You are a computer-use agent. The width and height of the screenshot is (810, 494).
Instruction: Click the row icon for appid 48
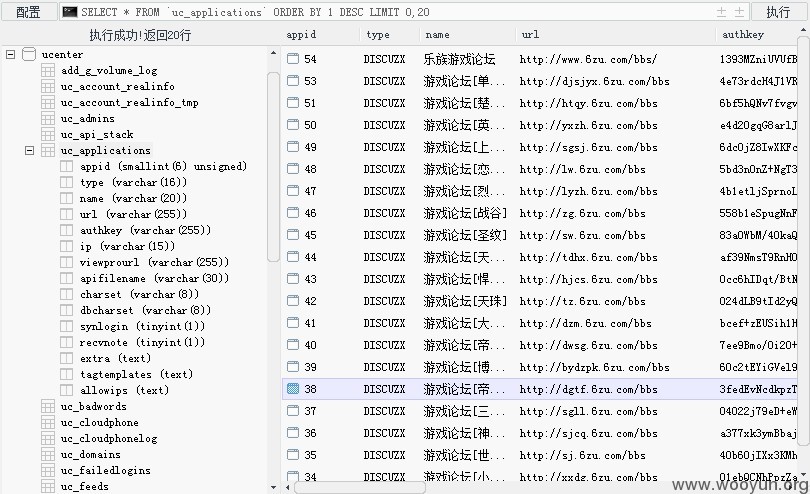pos(293,168)
